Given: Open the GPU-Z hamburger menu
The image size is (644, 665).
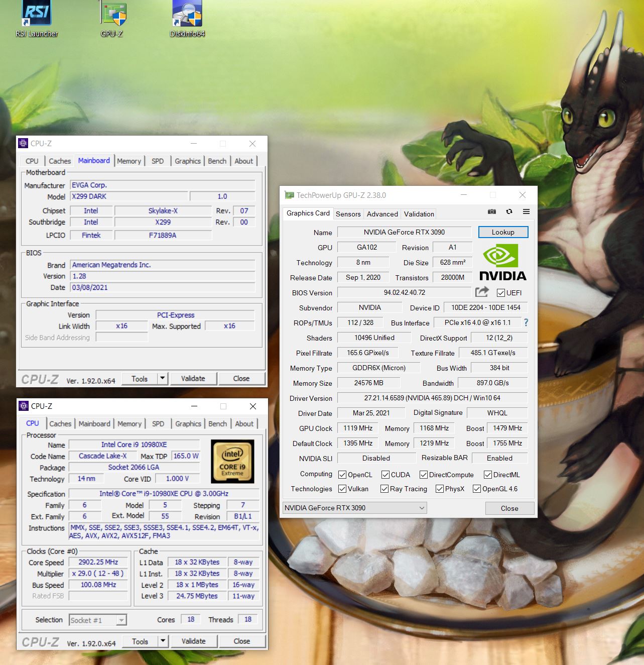Looking at the screenshot, I should 526,211.
